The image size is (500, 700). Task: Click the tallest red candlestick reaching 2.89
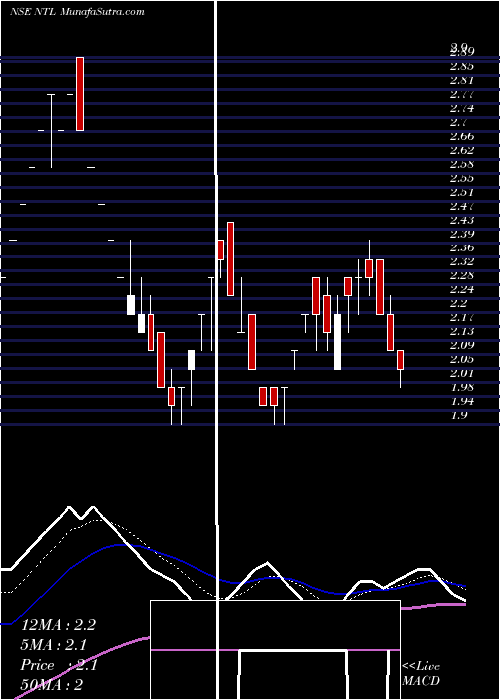pos(80,94)
